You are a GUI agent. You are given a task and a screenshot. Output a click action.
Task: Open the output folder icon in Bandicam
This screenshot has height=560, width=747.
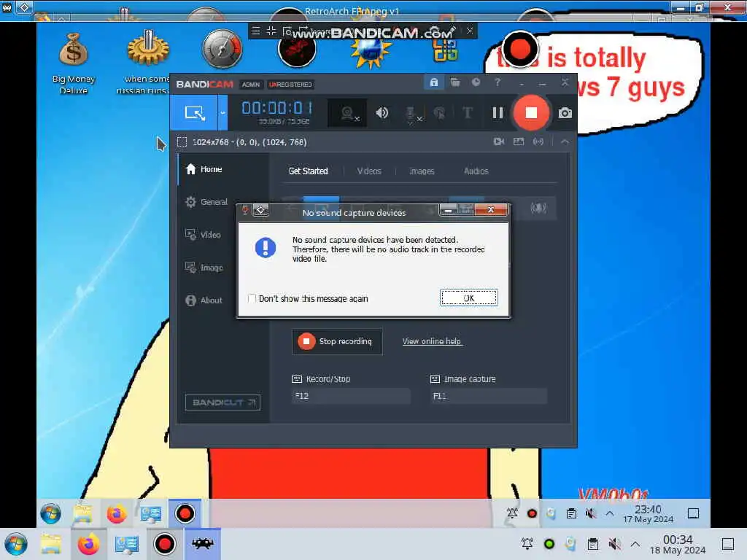click(455, 83)
